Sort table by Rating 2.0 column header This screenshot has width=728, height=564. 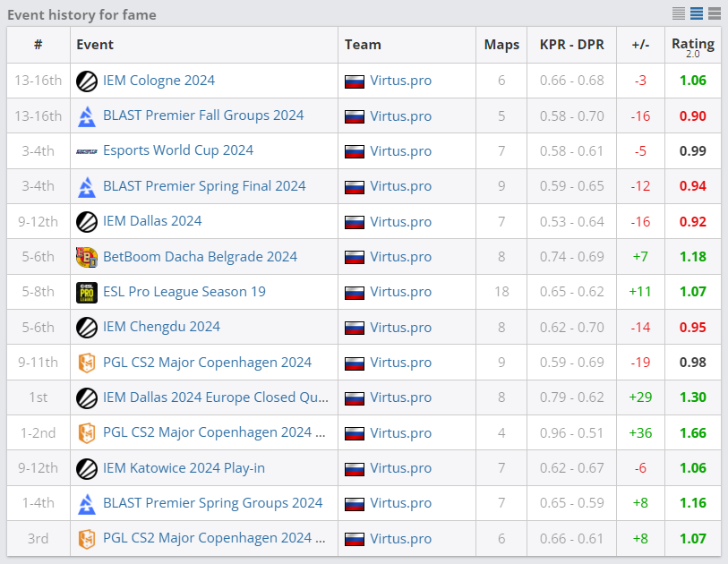(x=692, y=45)
